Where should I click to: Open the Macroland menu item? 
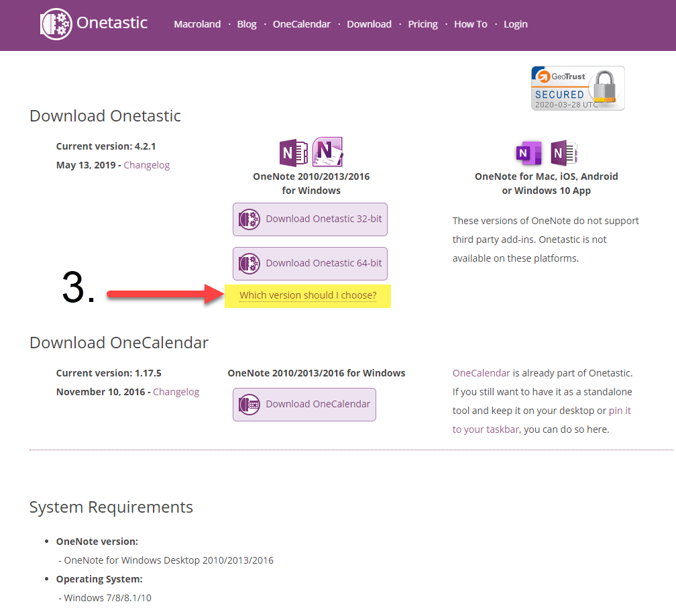click(x=197, y=24)
